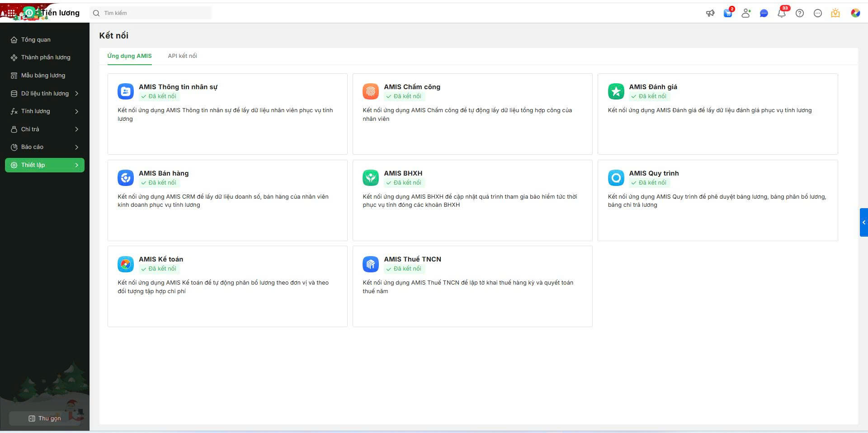
Task: Click Đã kết nối under AMIS BHXH
Action: pos(404,183)
